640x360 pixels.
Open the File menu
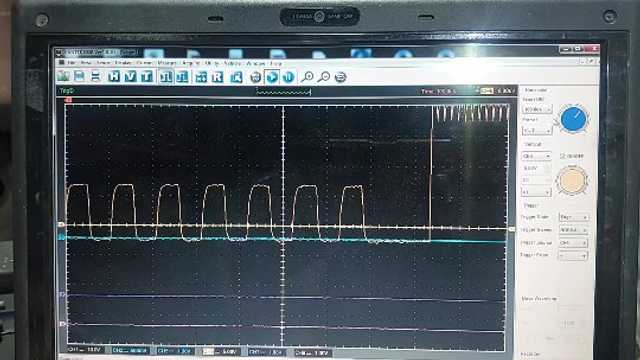coord(71,63)
